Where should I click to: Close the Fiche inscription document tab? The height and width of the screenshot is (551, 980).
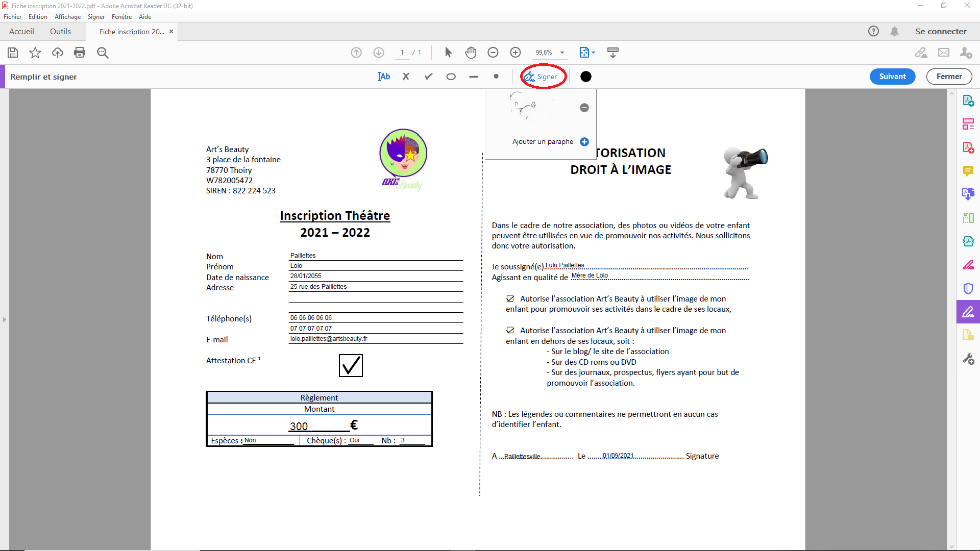tap(171, 32)
